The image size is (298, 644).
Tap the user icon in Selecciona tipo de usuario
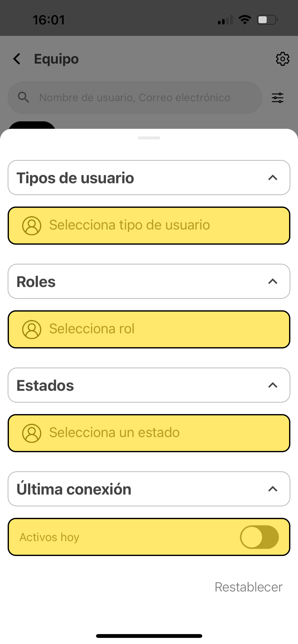pos(32,226)
